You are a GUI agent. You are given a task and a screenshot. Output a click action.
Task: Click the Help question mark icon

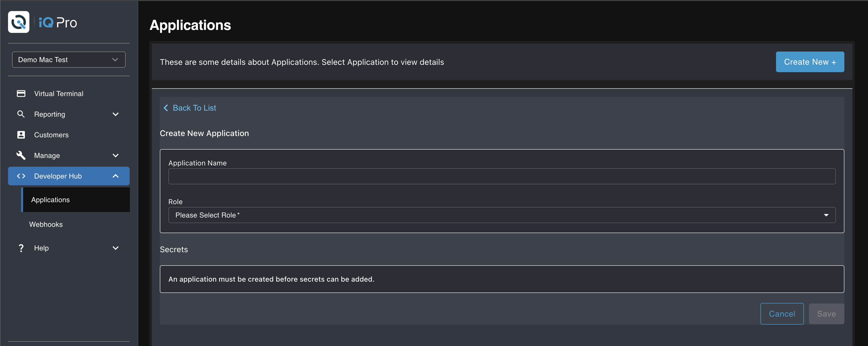point(21,248)
